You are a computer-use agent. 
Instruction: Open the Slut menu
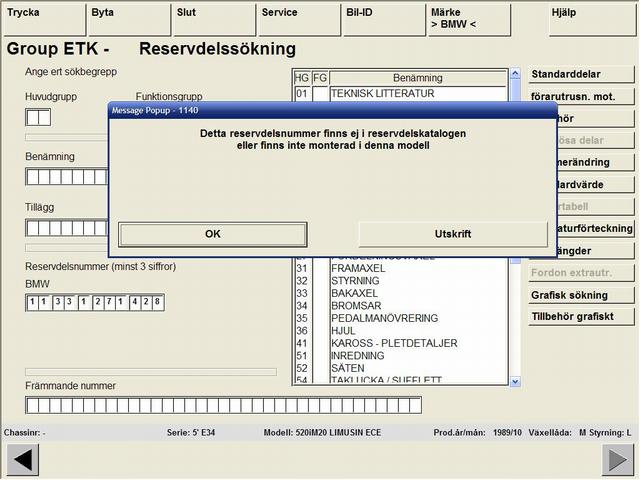(212, 19)
